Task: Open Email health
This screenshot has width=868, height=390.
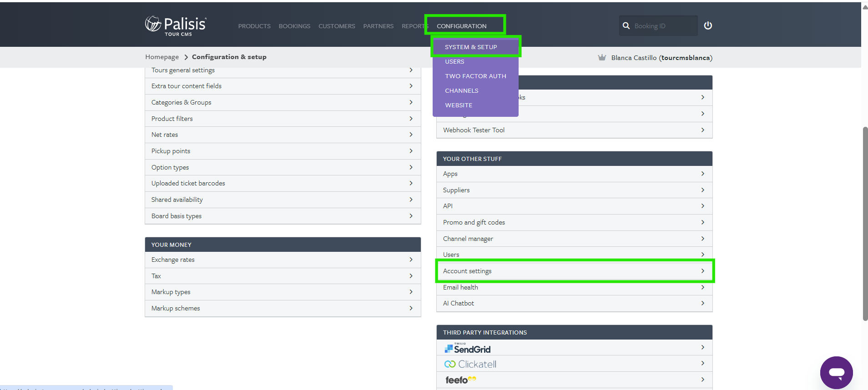Action: tap(574, 287)
